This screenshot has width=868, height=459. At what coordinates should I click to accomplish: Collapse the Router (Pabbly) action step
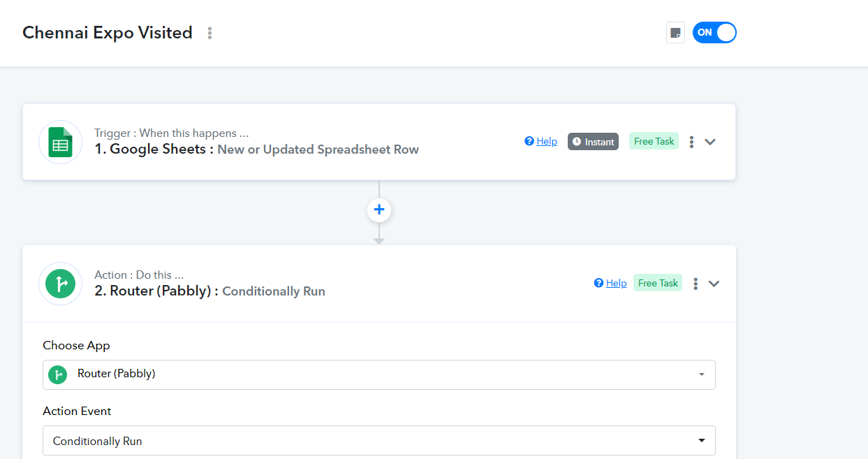[714, 284]
